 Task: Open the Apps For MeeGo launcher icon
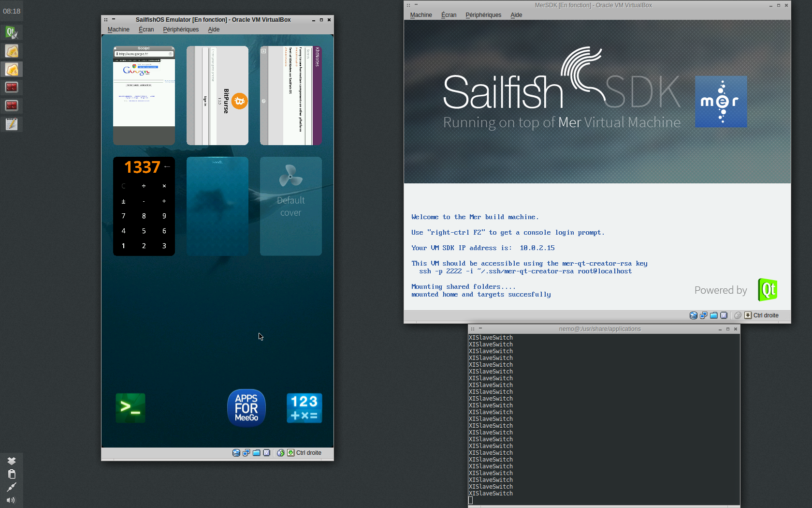(x=246, y=408)
